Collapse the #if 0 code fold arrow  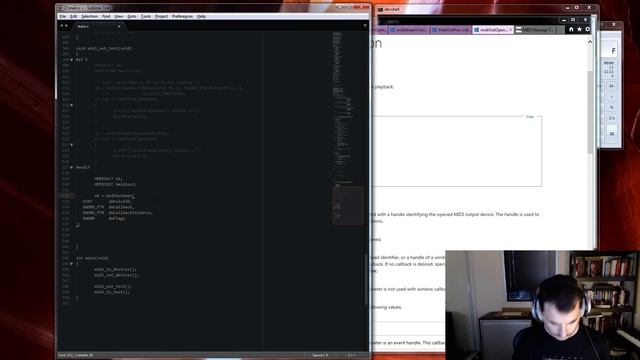point(71,60)
